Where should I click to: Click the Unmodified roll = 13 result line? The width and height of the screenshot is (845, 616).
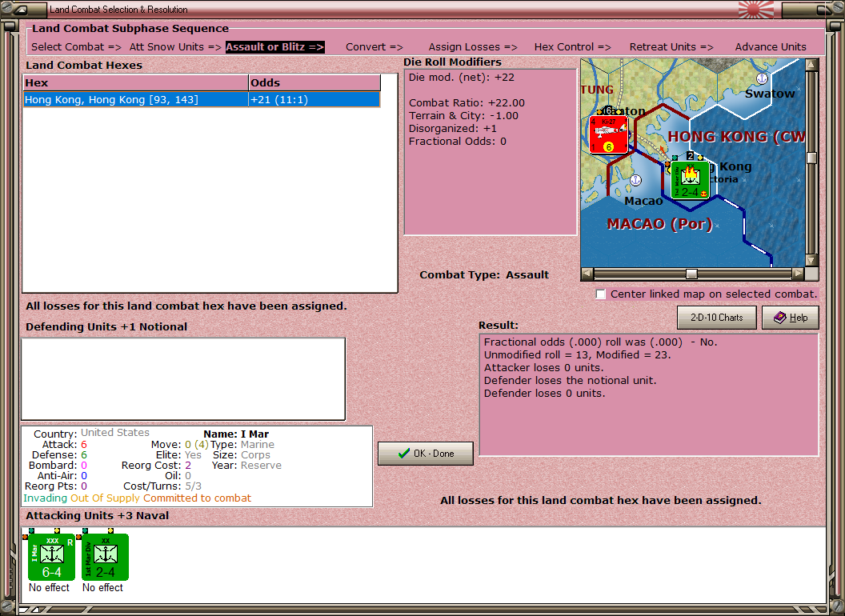(577, 355)
